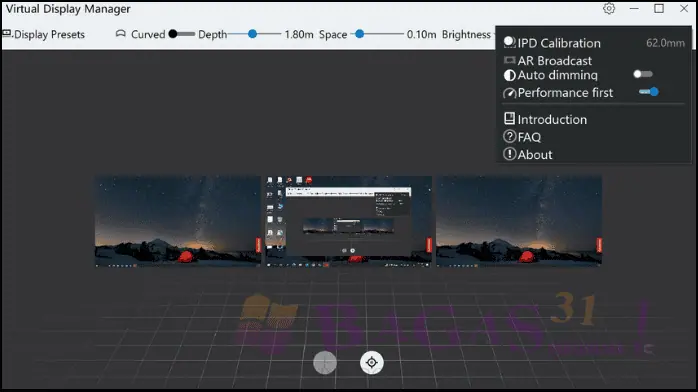The width and height of the screenshot is (698, 392).
Task: Click the About exclamation icon
Action: (509, 154)
